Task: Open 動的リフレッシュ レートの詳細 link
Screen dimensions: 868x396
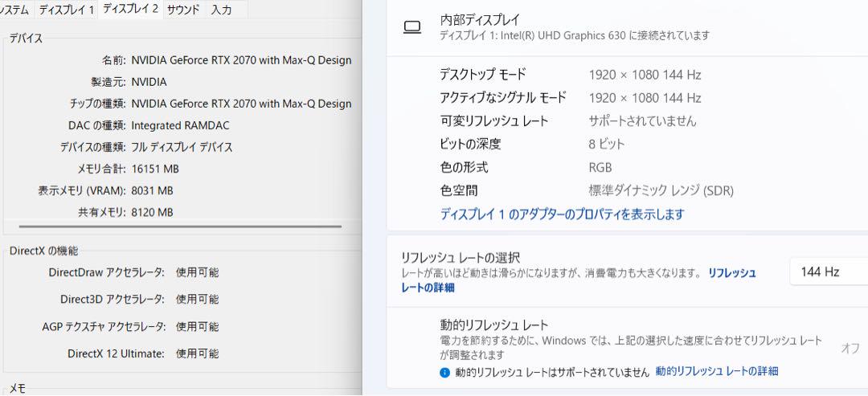Action: (x=717, y=372)
